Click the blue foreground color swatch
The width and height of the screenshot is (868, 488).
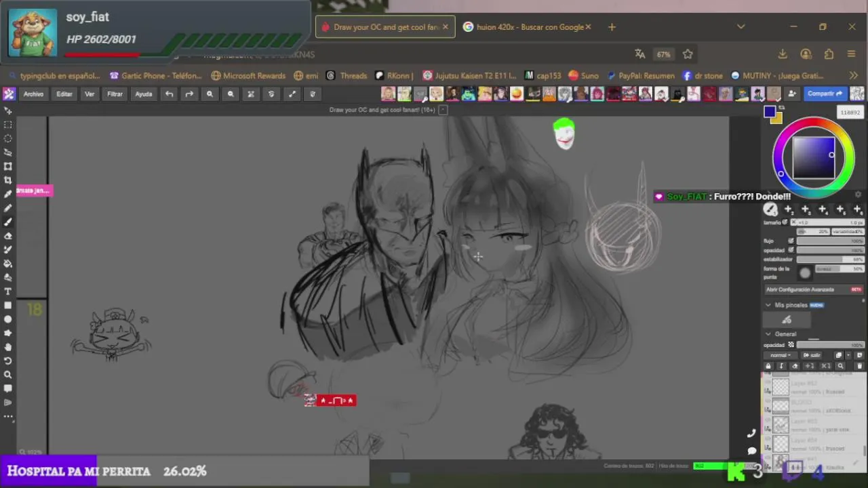coord(769,112)
